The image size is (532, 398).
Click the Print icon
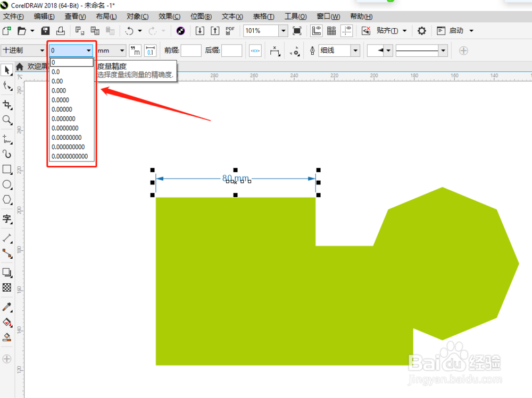click(x=61, y=31)
